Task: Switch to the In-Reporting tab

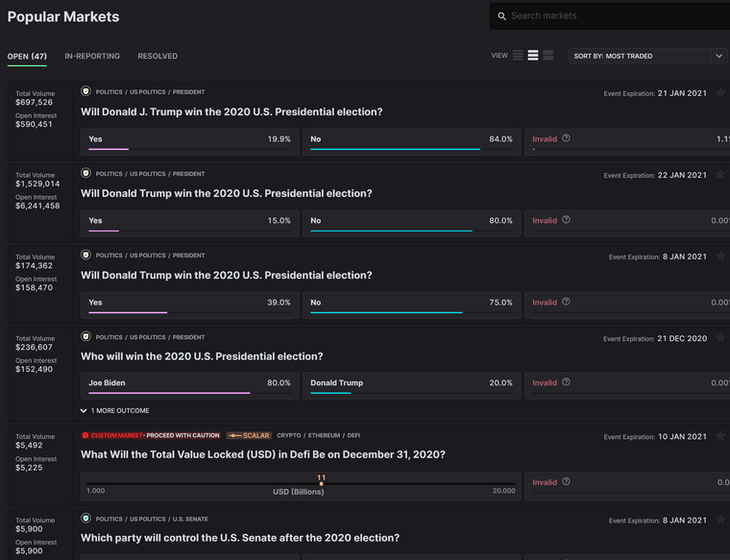Action: (92, 56)
